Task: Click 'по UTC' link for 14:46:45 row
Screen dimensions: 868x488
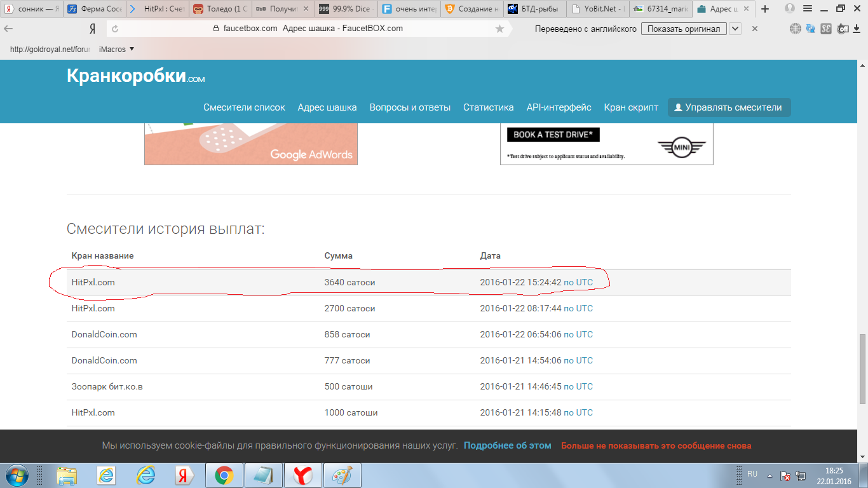Action: [x=578, y=386]
